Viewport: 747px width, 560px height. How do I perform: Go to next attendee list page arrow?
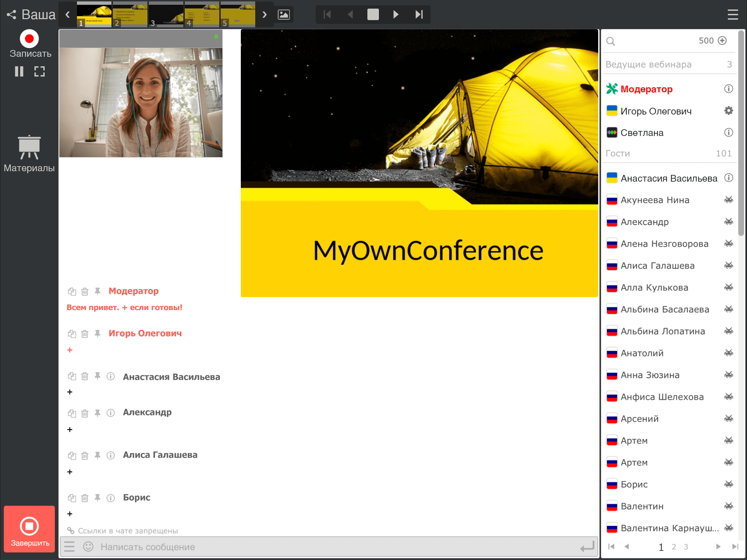[x=718, y=547]
